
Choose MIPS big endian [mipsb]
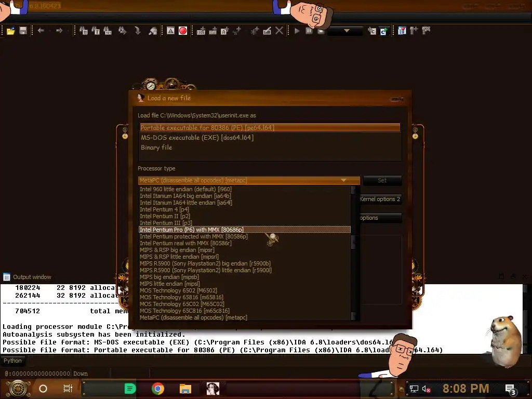245,277
